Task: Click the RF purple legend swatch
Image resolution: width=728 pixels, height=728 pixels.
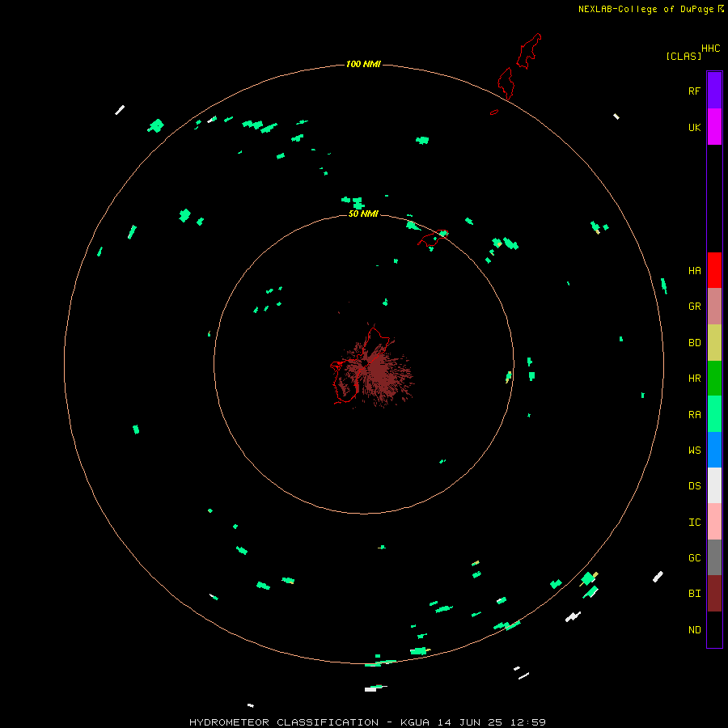Action: (714, 91)
